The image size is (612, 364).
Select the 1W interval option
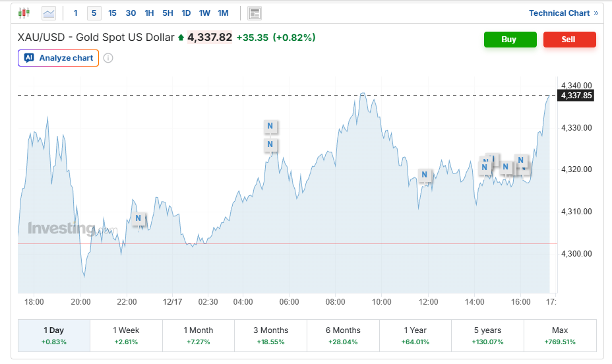point(204,13)
